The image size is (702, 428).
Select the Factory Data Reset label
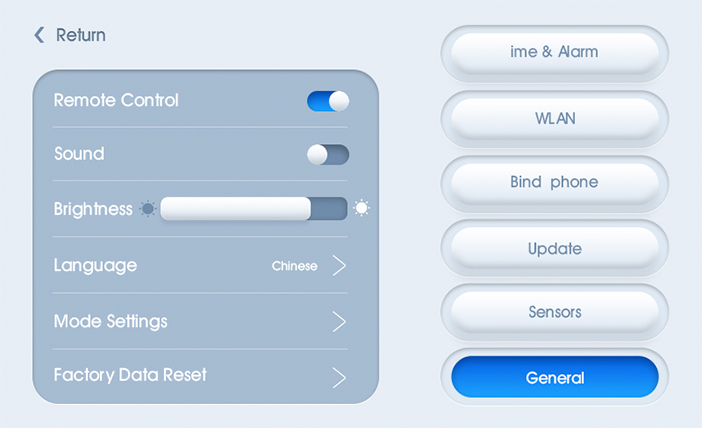click(130, 375)
